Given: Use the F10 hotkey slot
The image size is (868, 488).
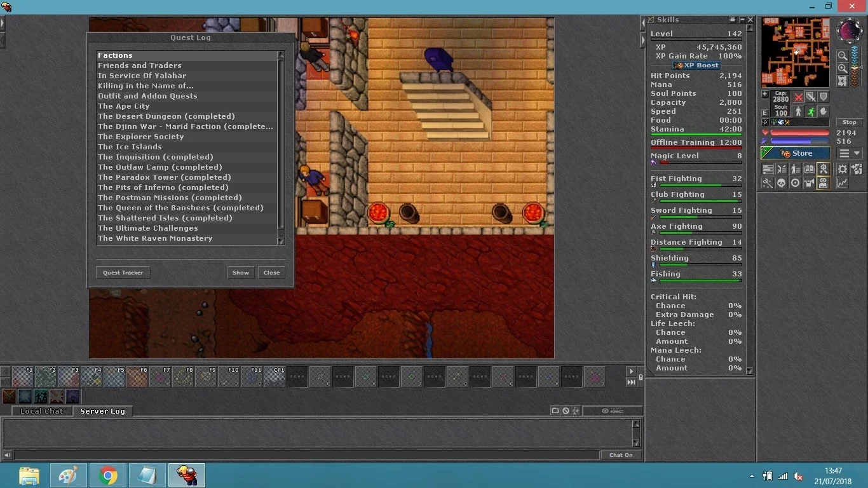Looking at the screenshot, I should pyautogui.click(x=229, y=377).
